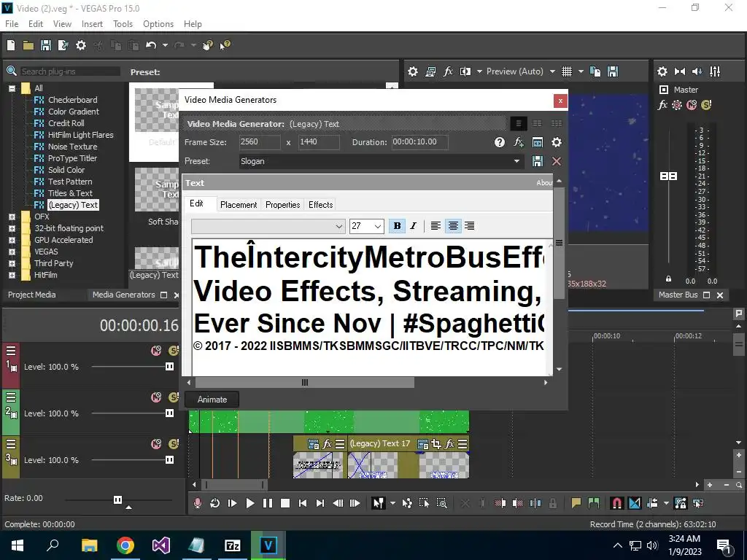
Task: Click the Match Event Length icon in generator dialog
Action: coord(538,142)
